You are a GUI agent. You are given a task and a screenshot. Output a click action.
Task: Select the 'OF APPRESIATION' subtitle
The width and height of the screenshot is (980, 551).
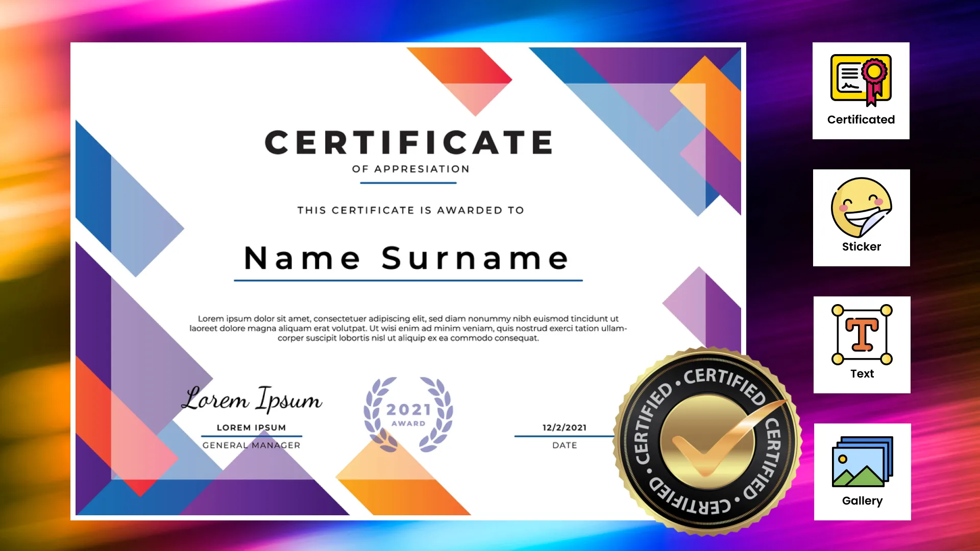411,169
